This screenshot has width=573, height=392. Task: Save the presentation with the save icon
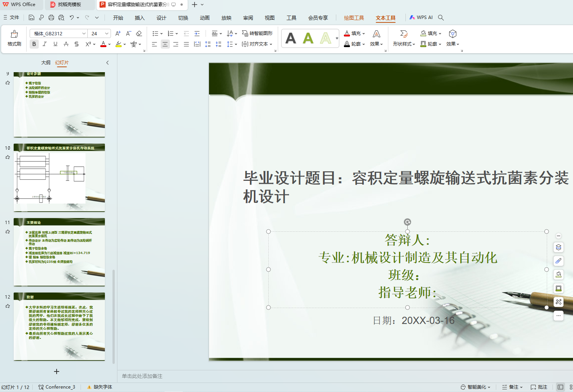[32, 17]
